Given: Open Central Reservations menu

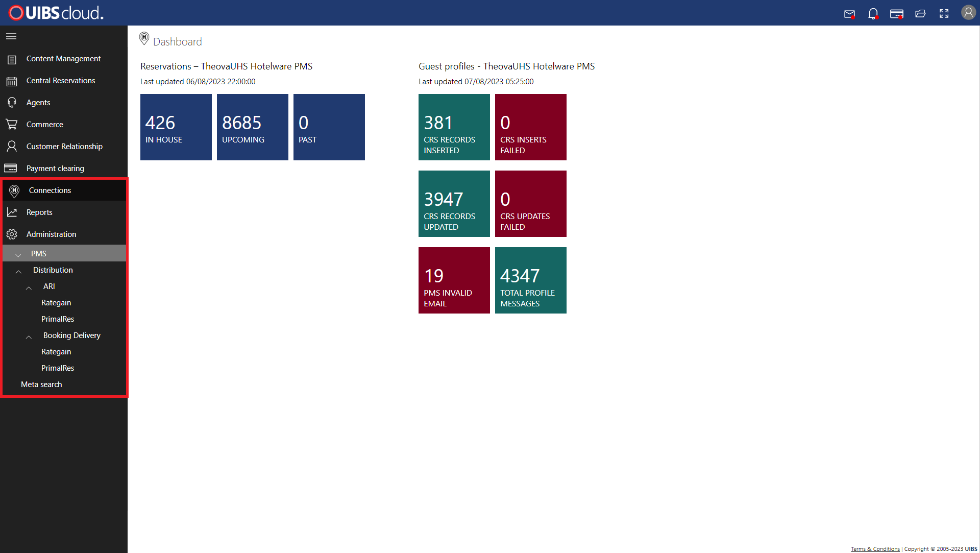Looking at the screenshot, I should coord(61,81).
